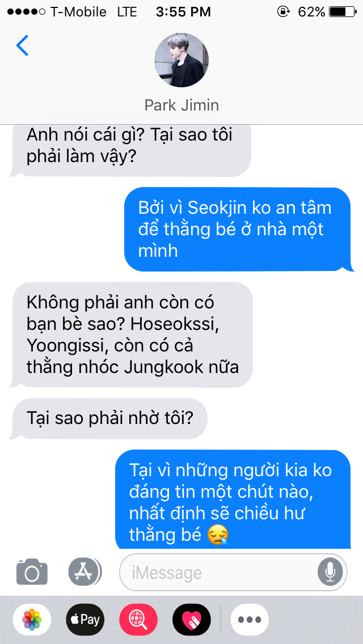
Task: Open the Photos app in app drawer
Action: pos(32,620)
